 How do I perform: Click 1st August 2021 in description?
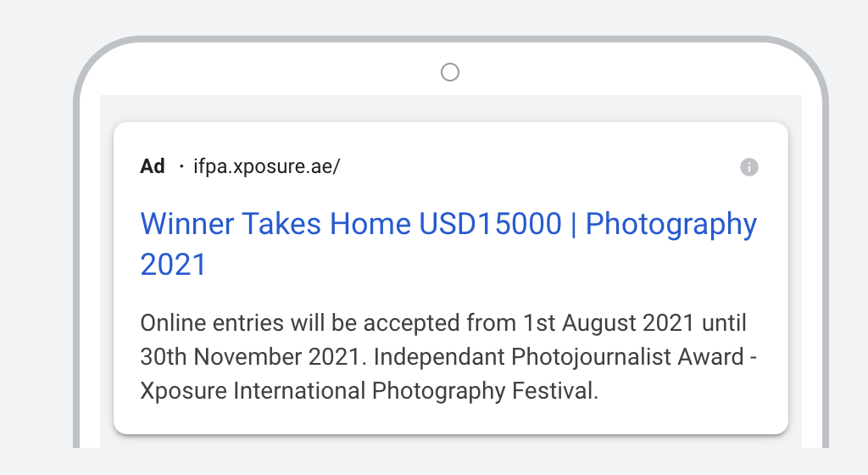(x=609, y=323)
